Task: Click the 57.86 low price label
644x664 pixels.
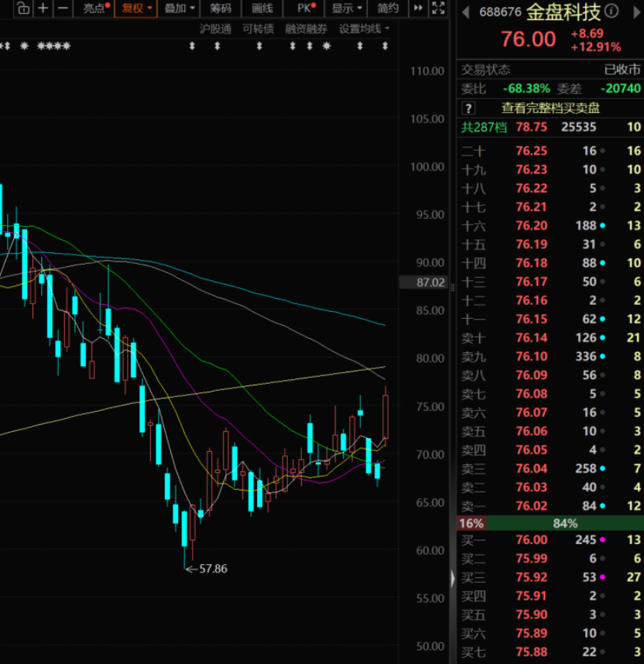Action: point(213,569)
